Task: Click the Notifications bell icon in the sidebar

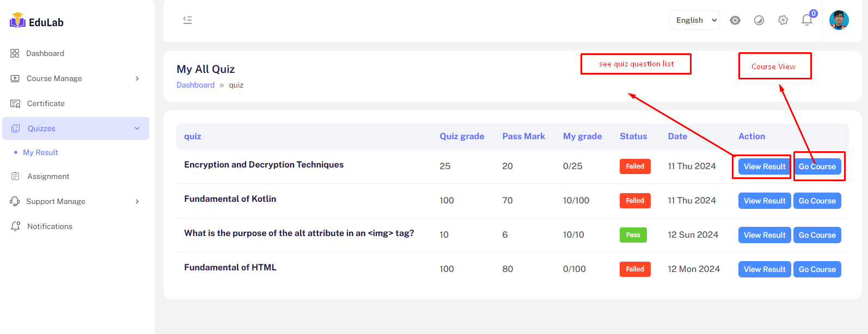Action: coord(15,226)
